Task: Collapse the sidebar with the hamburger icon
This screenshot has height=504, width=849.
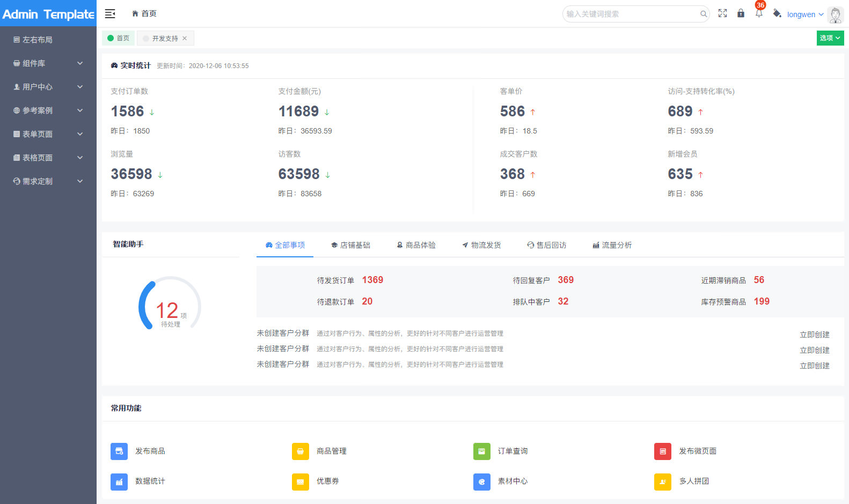Action: point(110,13)
